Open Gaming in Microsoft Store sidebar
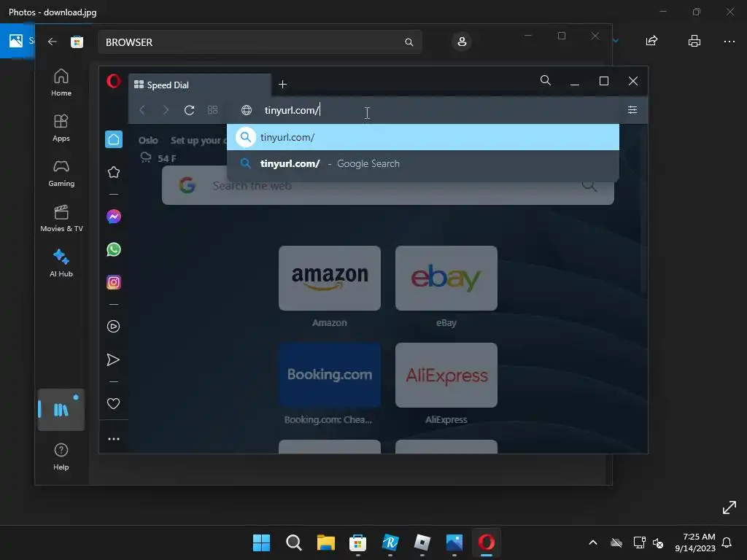This screenshot has width=747, height=560. (x=61, y=173)
